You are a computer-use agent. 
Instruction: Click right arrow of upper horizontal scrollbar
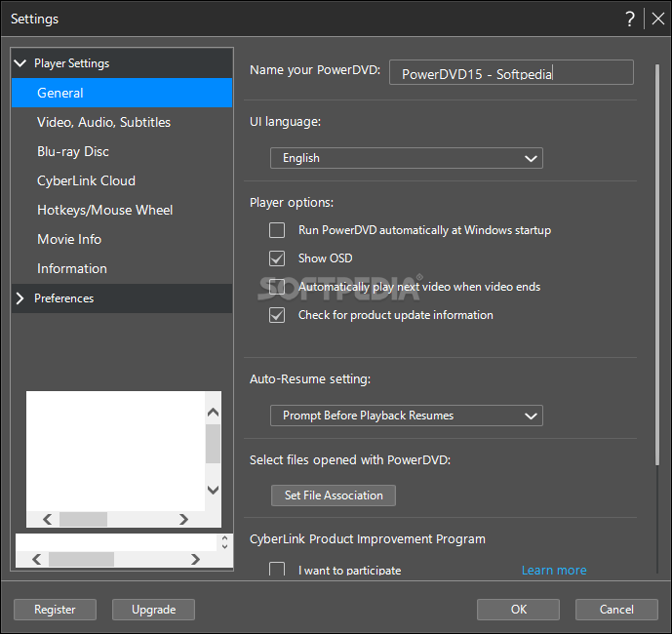click(184, 520)
